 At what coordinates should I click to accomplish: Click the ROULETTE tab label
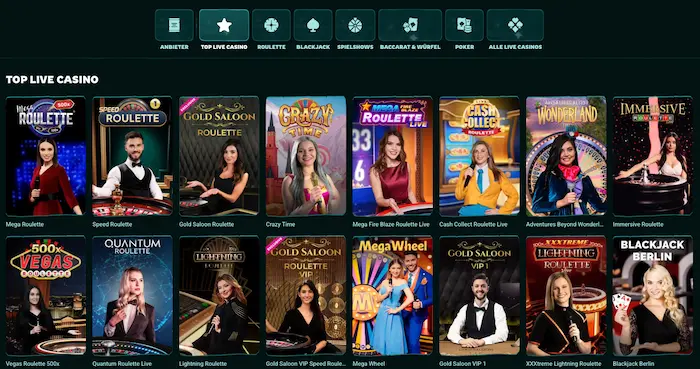(x=271, y=47)
